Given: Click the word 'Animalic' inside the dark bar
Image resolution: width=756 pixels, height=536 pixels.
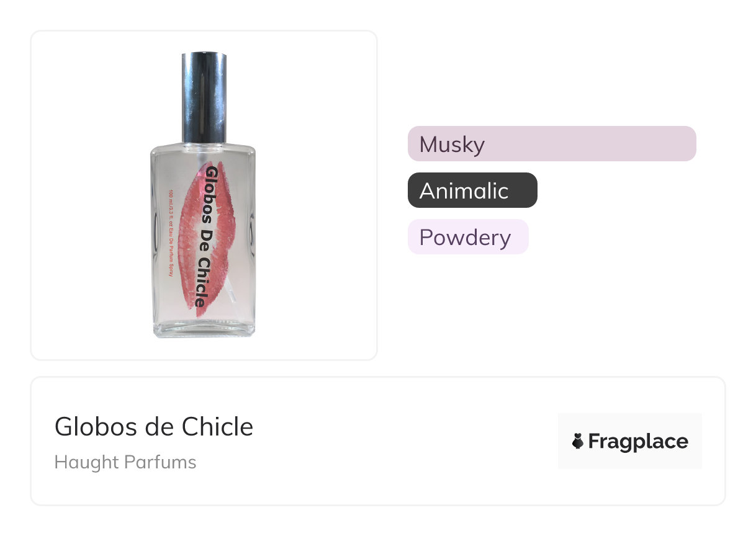Looking at the screenshot, I should [x=464, y=190].
